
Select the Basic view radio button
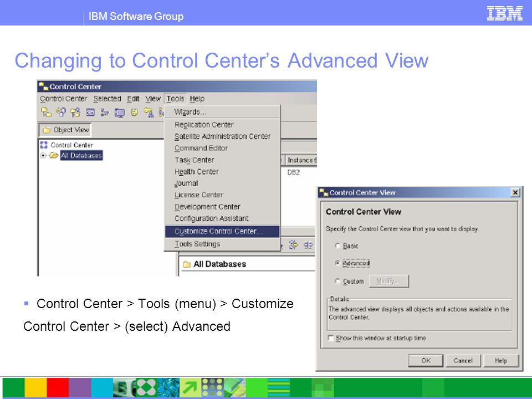[x=337, y=245]
